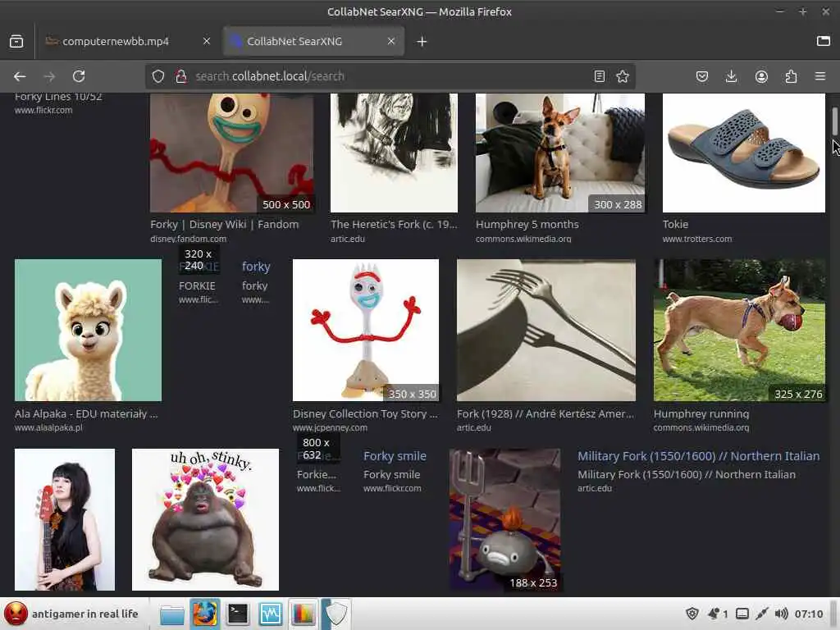Reload the current page
Viewport: 840px width, 630px height.
coord(79,76)
